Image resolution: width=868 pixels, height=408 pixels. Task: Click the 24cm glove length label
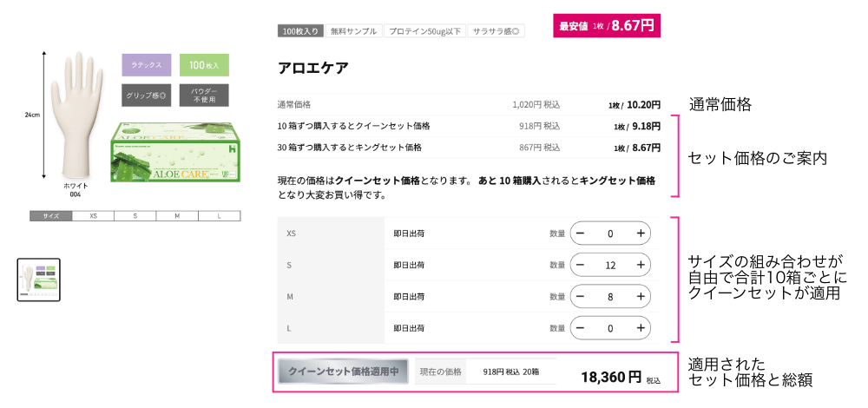(x=31, y=115)
